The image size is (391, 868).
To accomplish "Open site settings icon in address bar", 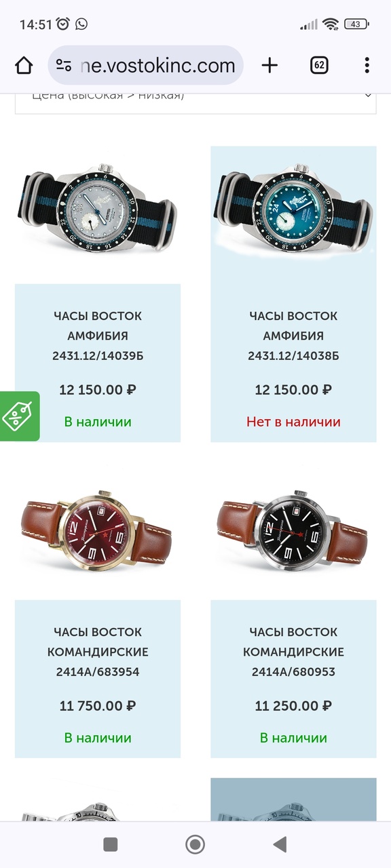I will [x=64, y=65].
